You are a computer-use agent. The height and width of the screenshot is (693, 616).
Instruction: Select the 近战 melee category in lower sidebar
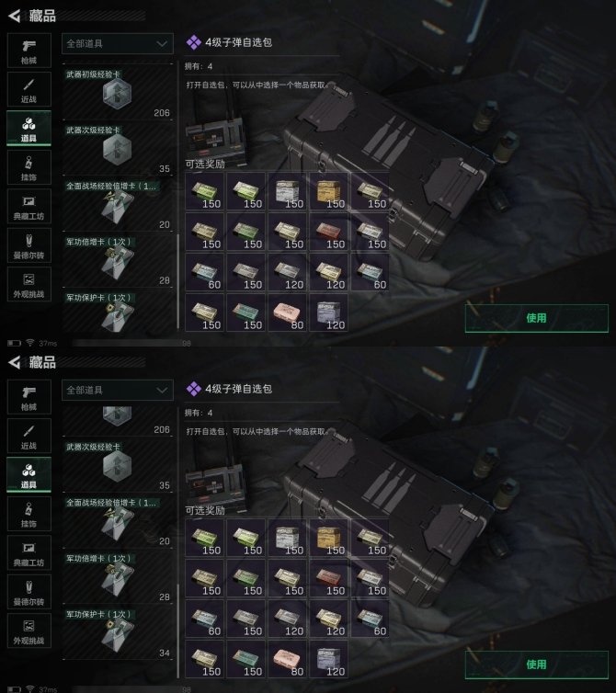tap(29, 436)
